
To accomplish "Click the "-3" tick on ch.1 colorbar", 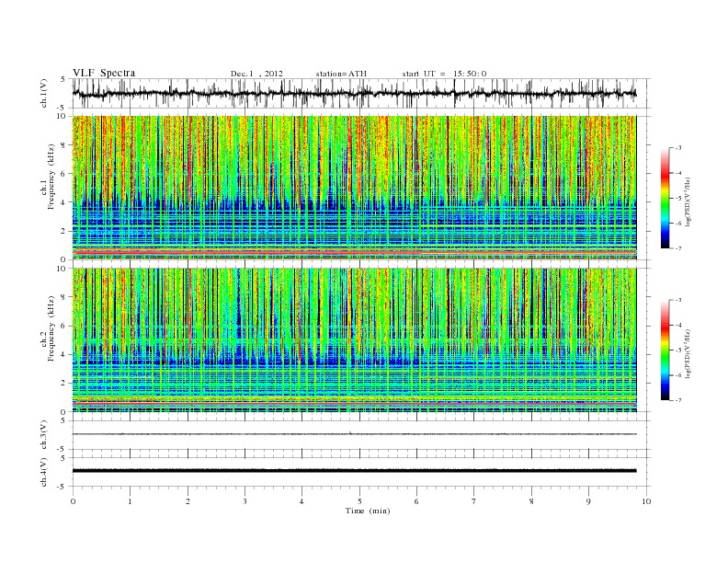I will click(677, 148).
